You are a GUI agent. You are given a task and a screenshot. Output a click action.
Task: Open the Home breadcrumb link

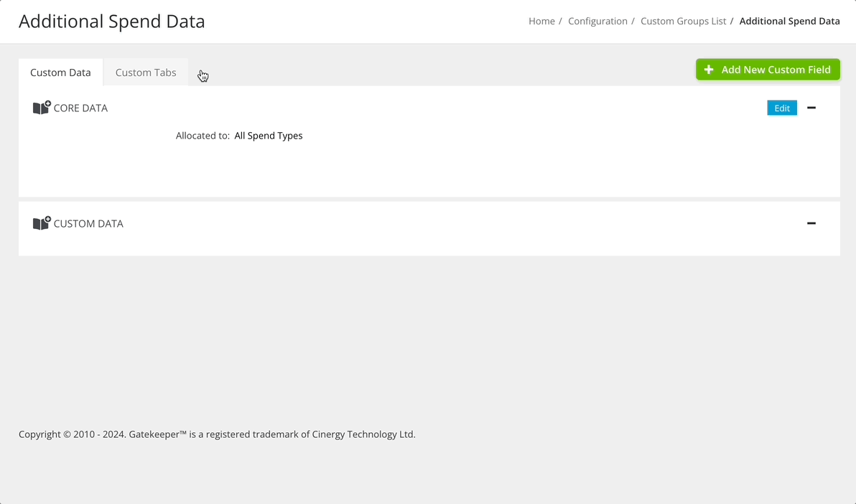click(542, 21)
